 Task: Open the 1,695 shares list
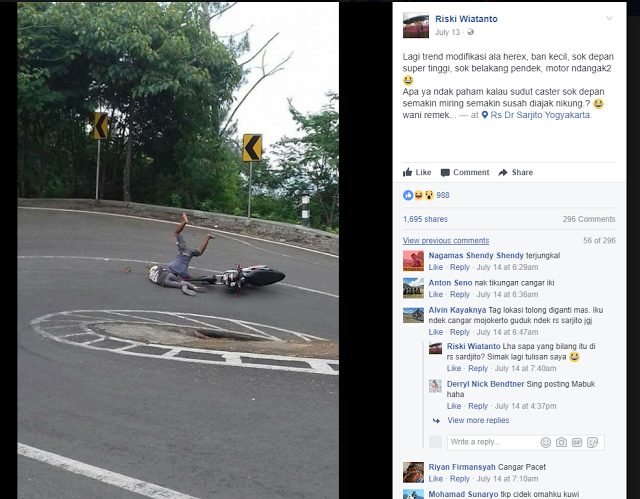point(425,219)
